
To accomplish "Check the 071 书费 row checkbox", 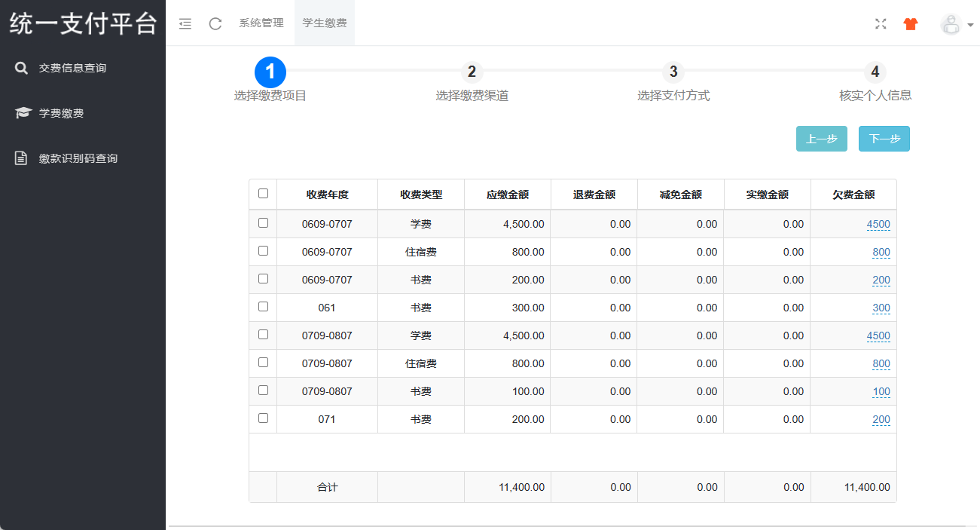I will [x=263, y=418].
